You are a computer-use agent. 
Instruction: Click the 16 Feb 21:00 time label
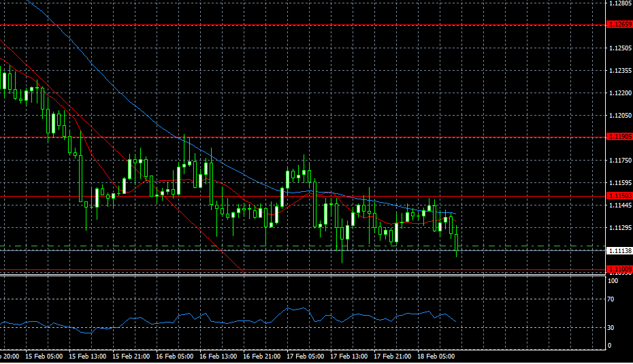[x=262, y=357]
